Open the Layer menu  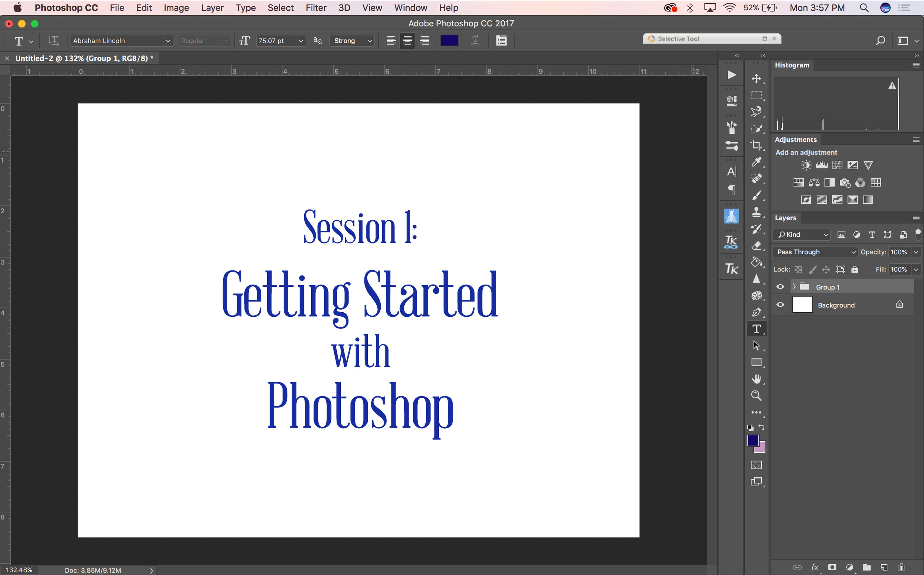212,8
